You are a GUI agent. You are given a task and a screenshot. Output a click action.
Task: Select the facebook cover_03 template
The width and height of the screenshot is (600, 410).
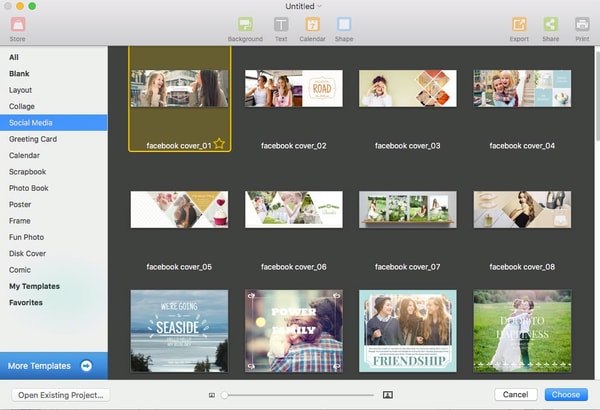(408, 88)
